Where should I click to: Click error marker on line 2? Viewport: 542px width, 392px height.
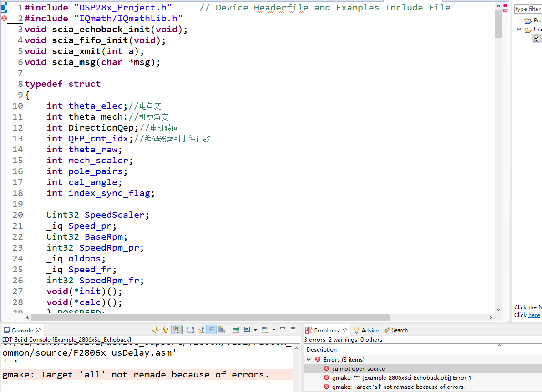pyautogui.click(x=4, y=18)
